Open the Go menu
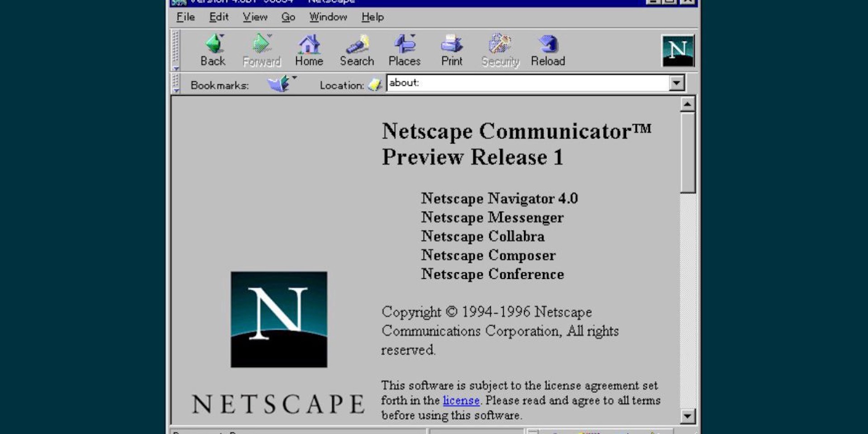Image resolution: width=868 pixels, height=434 pixels. click(x=288, y=17)
